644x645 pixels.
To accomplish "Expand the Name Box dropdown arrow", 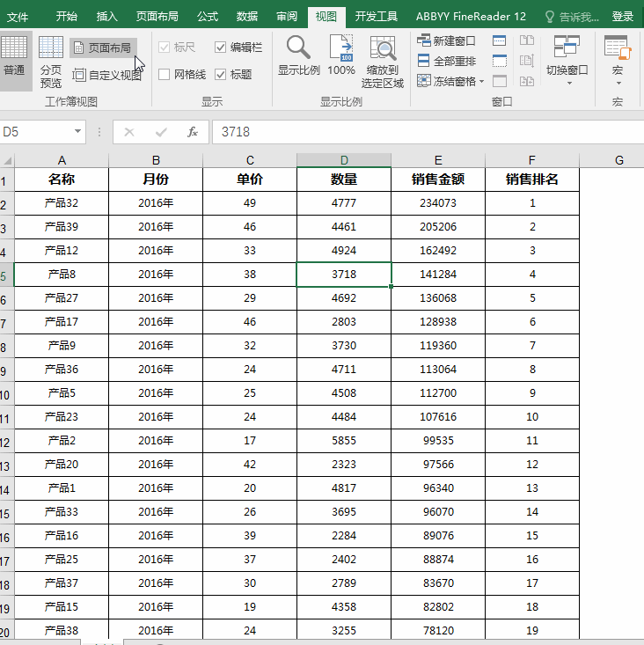I will 77,132.
